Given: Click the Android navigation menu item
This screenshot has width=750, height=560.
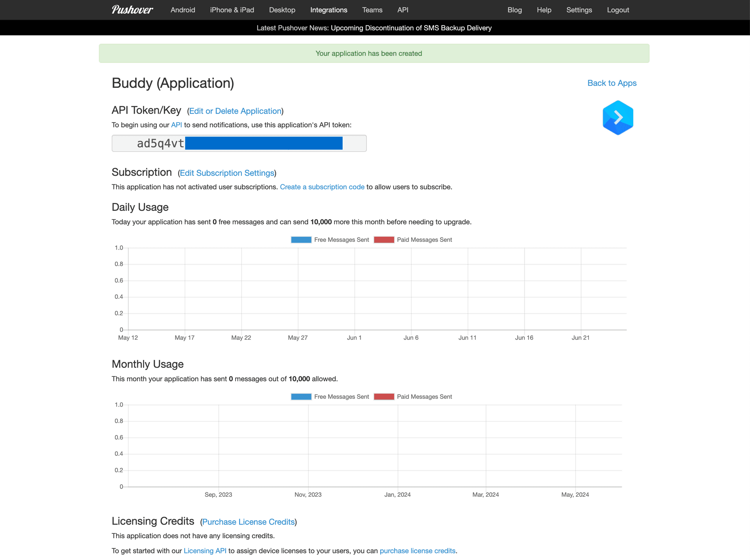Looking at the screenshot, I should coord(182,10).
